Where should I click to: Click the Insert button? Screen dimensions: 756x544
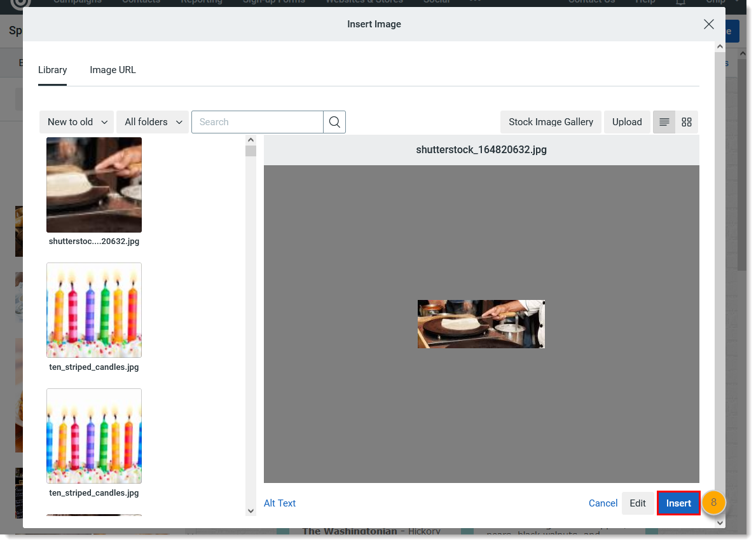tap(678, 503)
